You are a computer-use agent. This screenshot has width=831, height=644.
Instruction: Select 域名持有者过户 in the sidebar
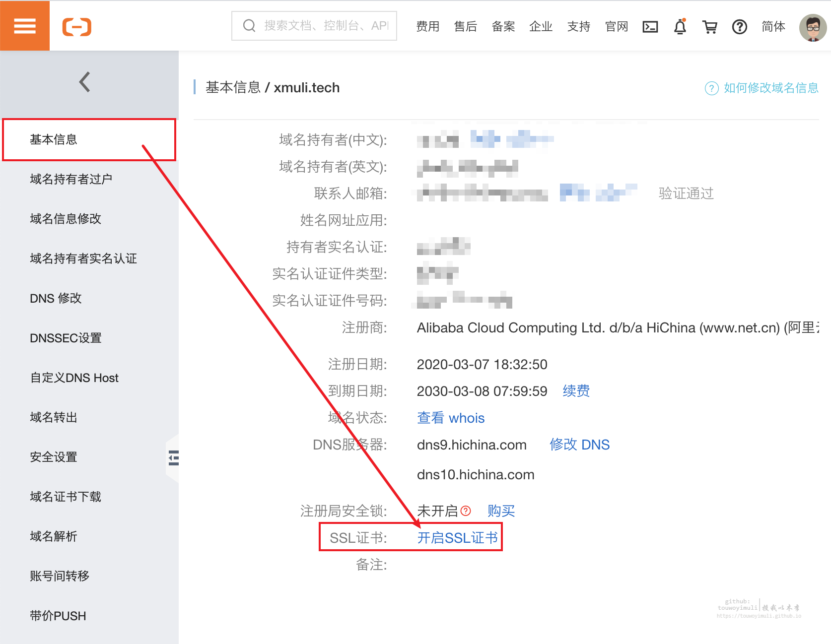pyautogui.click(x=89, y=179)
